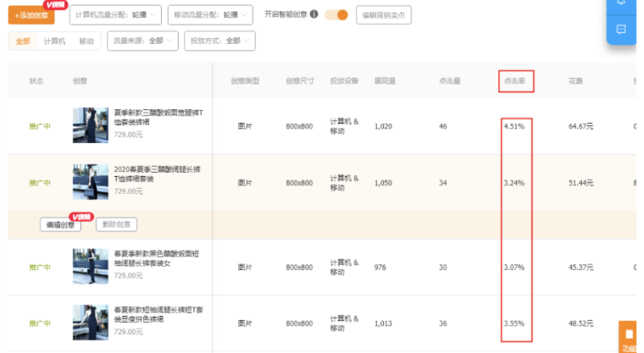Click the 投放设备 column header

(345, 81)
